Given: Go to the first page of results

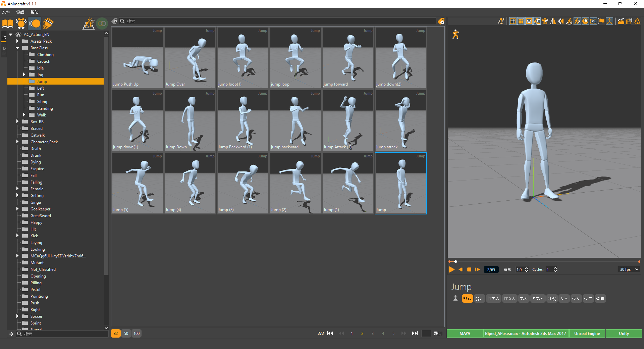Looking at the screenshot, I should 330,333.
